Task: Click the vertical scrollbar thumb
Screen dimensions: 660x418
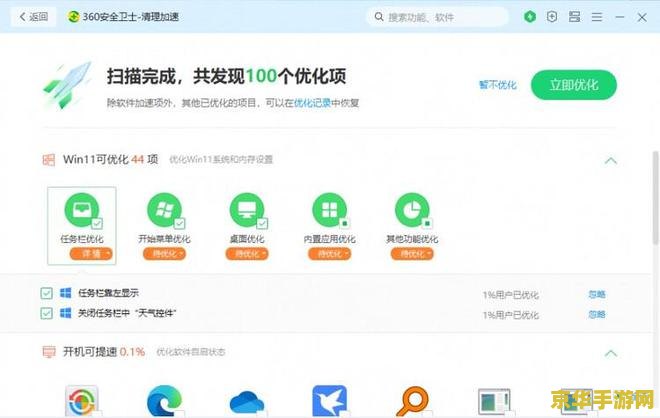Action: 655,198
